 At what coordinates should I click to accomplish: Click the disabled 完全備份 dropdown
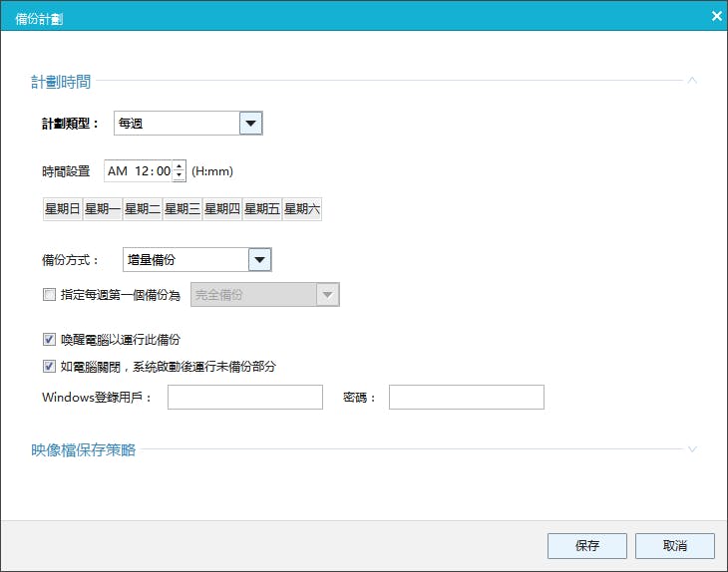pyautogui.click(x=264, y=295)
